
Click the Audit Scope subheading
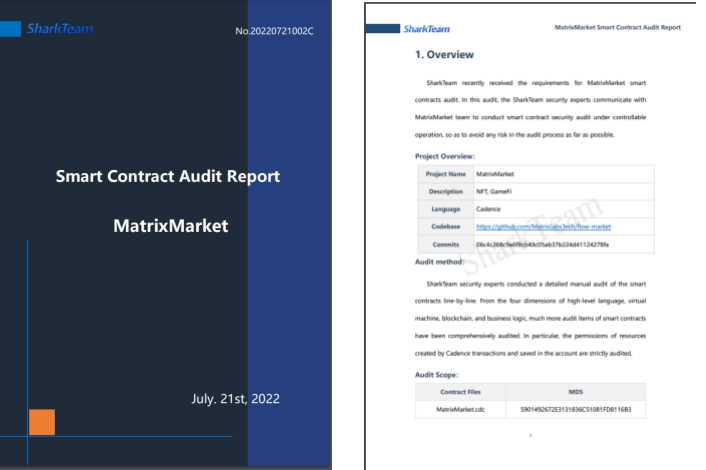[437, 375]
